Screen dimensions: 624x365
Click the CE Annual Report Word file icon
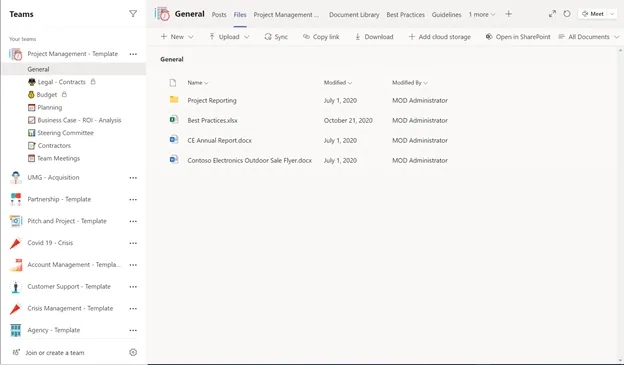pyautogui.click(x=174, y=139)
